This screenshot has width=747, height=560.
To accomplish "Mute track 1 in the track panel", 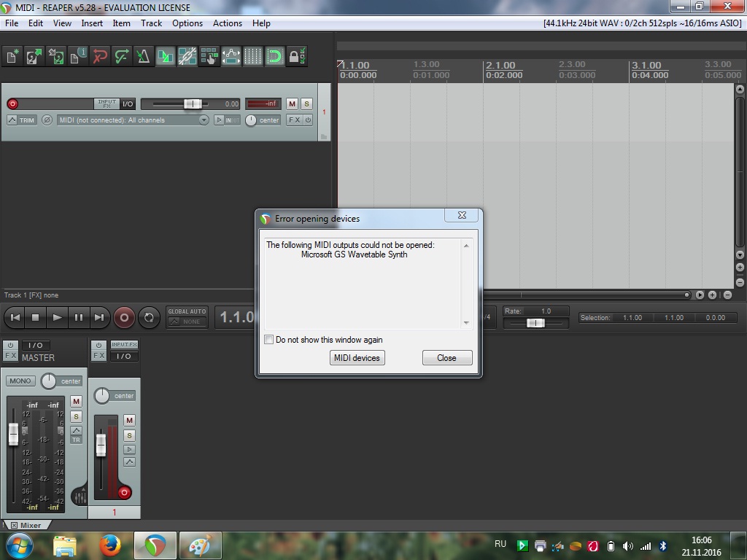I will [x=292, y=104].
